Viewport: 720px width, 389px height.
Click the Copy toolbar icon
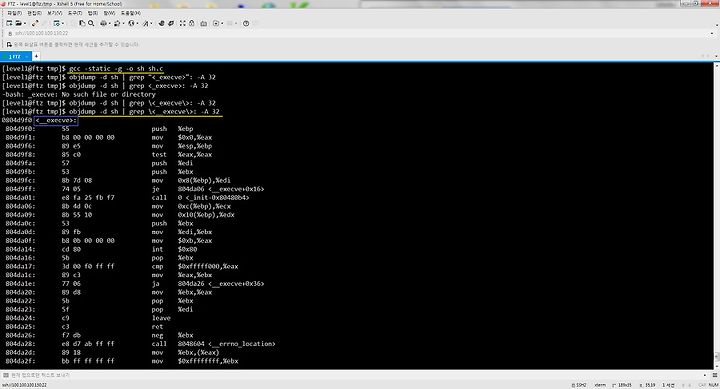coord(82,23)
